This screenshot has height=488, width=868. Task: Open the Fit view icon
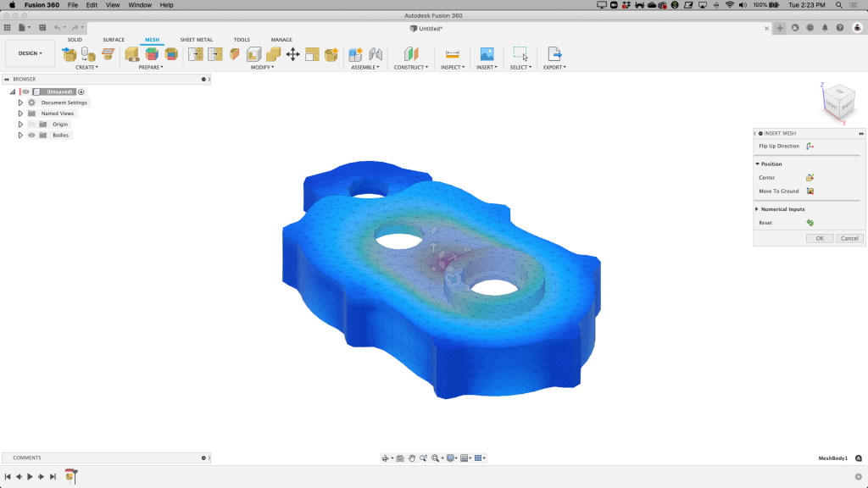click(x=435, y=457)
